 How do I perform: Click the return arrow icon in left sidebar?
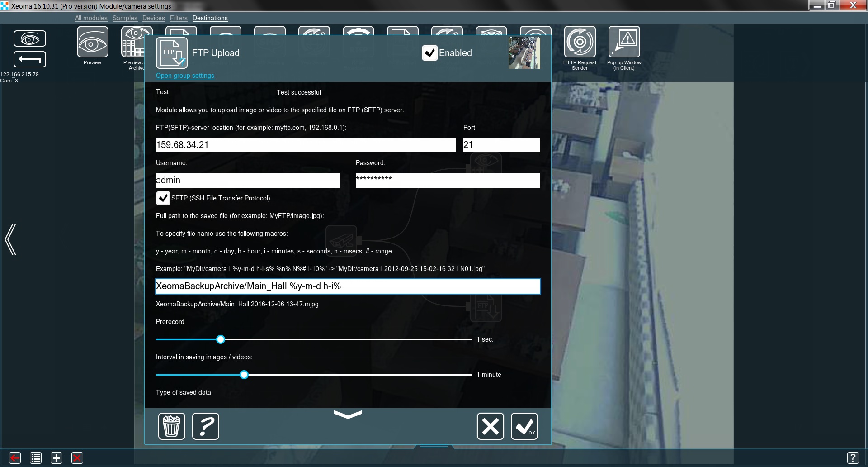click(30, 59)
